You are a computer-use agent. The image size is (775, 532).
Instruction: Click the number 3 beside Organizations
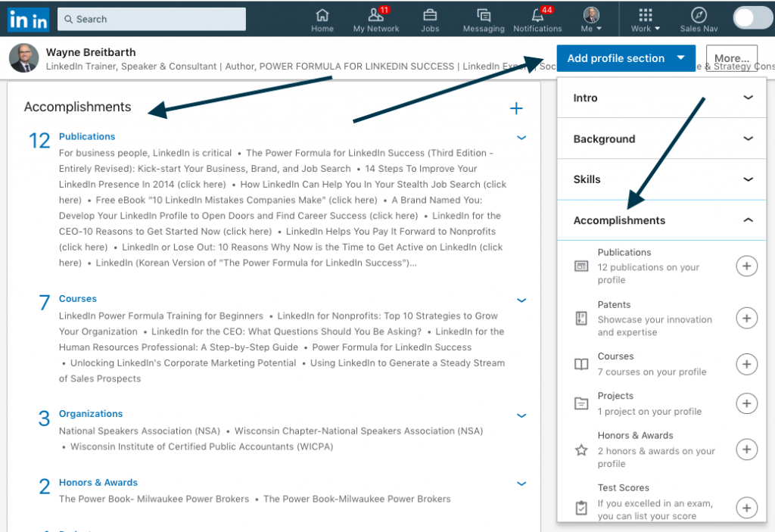click(45, 418)
